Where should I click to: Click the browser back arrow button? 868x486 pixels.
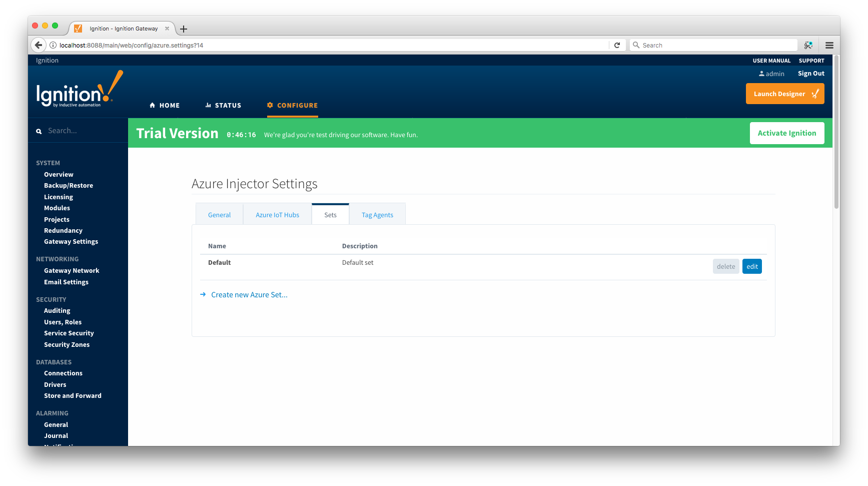[39, 45]
